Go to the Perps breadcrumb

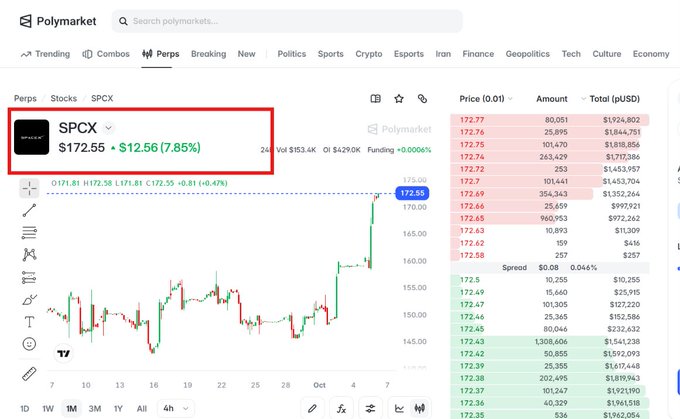25,98
